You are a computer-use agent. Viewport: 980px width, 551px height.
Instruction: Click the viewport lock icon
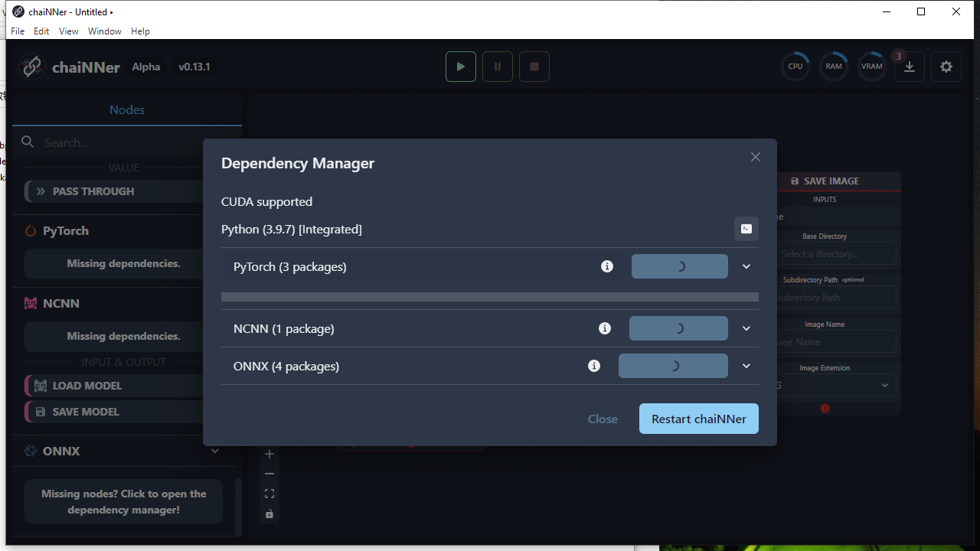269,514
